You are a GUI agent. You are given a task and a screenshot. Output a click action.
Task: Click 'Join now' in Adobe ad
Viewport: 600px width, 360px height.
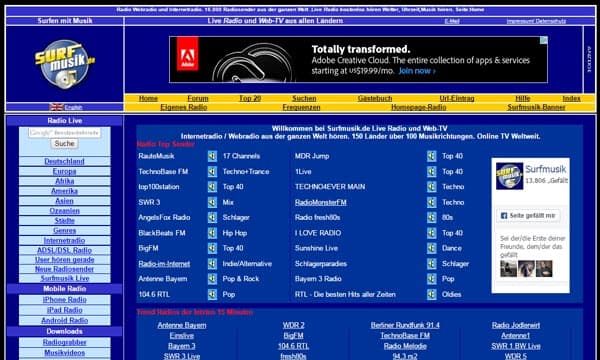[x=417, y=71]
